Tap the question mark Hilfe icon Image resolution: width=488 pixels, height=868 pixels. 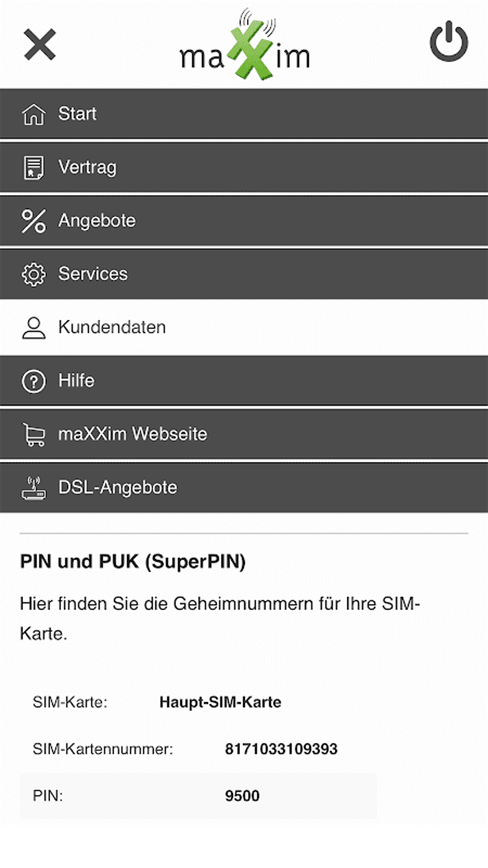33,382
